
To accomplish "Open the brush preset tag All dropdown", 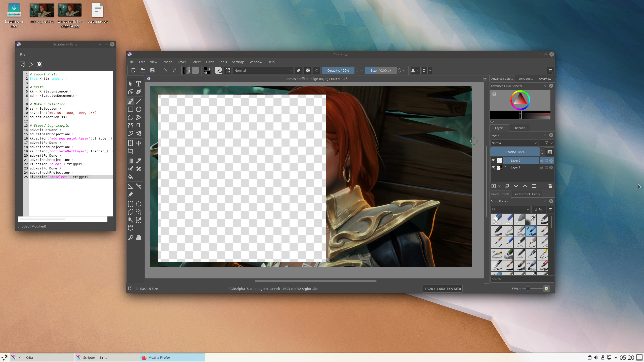I will pos(510,209).
